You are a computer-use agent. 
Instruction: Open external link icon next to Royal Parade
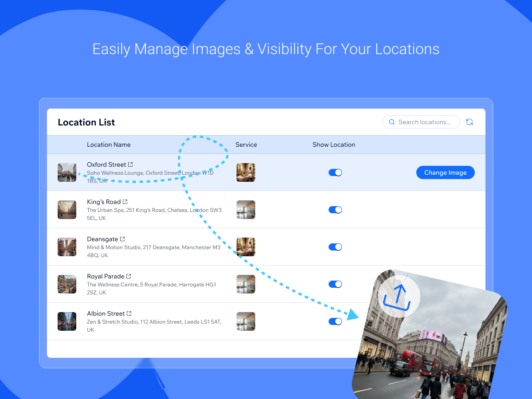[129, 276]
